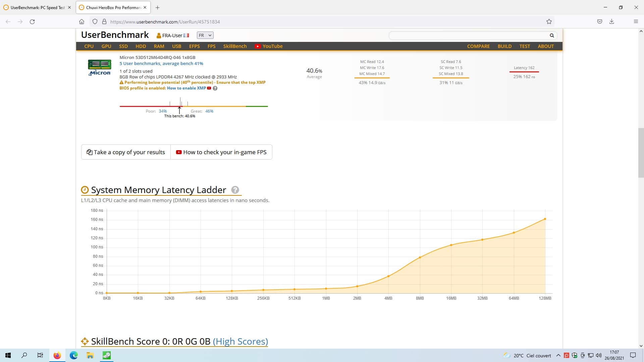Open the EFPS menu item
644x362 pixels.
(x=194, y=46)
